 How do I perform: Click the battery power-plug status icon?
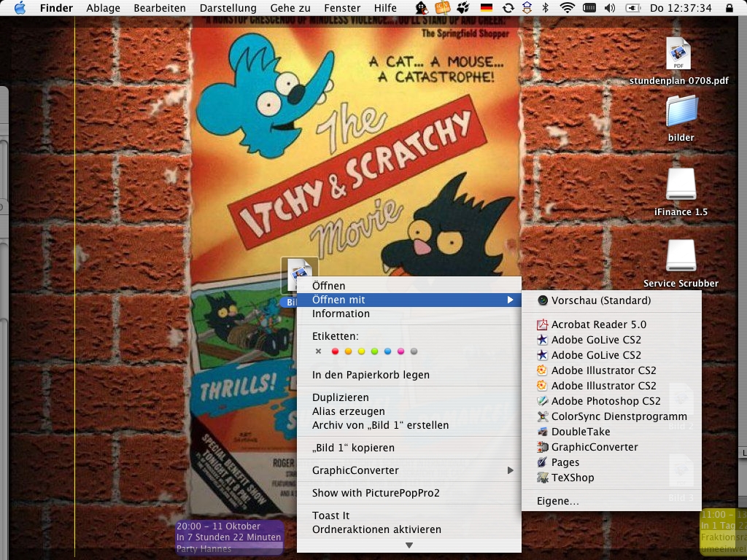click(632, 7)
